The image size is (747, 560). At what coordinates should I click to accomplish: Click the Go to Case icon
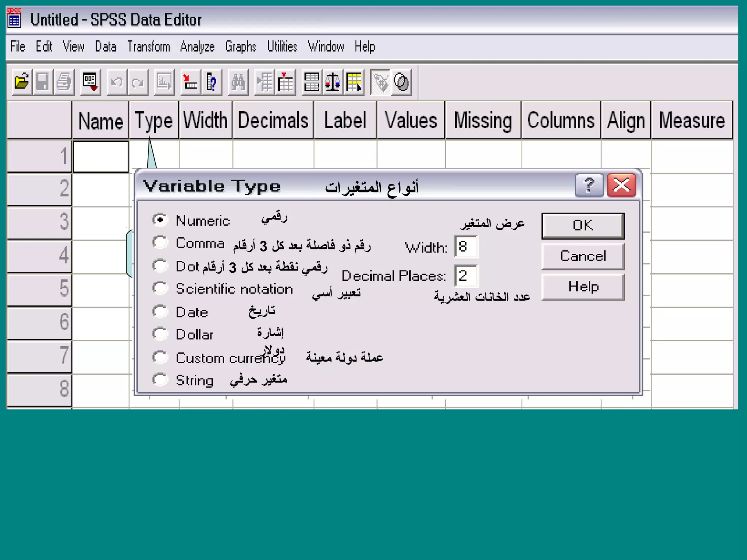(x=190, y=82)
